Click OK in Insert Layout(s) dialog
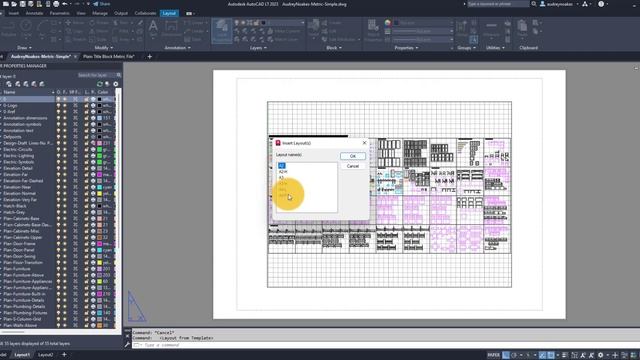Screen dimensions: 640x360 tap(353, 156)
